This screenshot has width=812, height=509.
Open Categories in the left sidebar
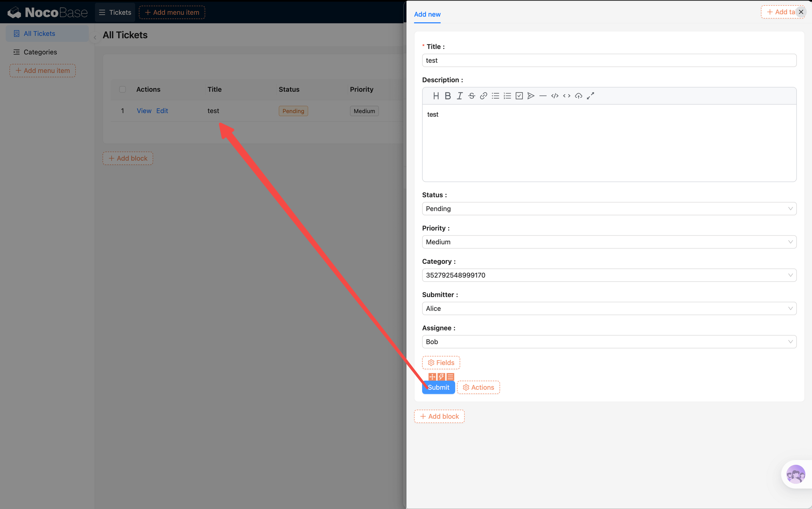(40, 52)
